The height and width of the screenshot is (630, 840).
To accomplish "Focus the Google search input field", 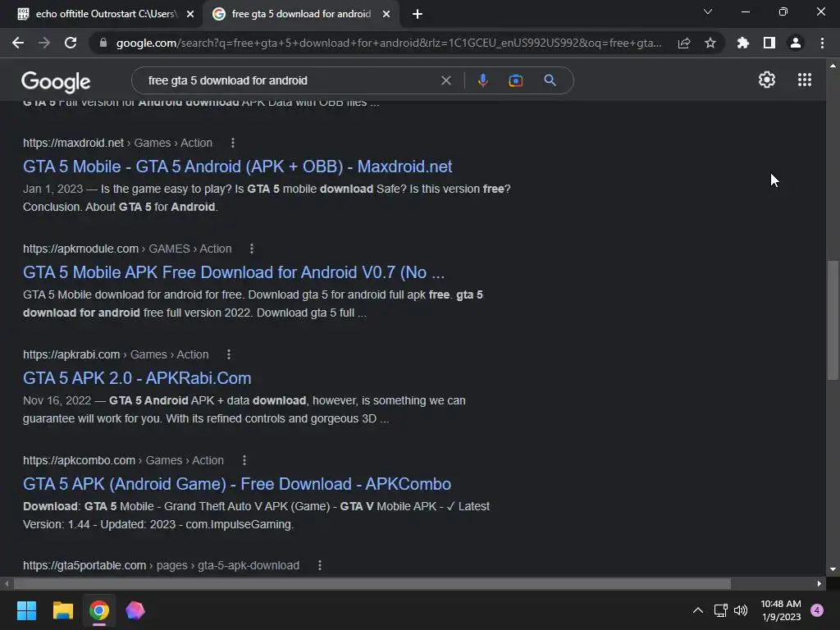I will [x=290, y=80].
